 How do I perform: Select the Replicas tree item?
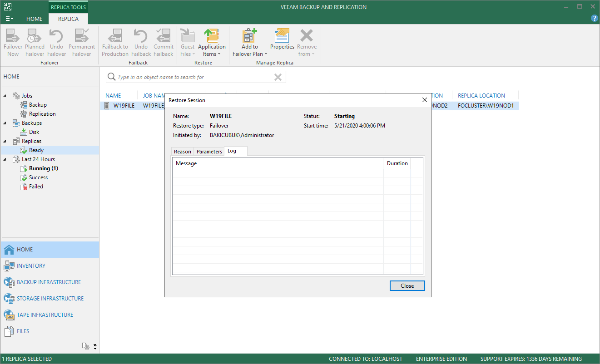tap(31, 141)
